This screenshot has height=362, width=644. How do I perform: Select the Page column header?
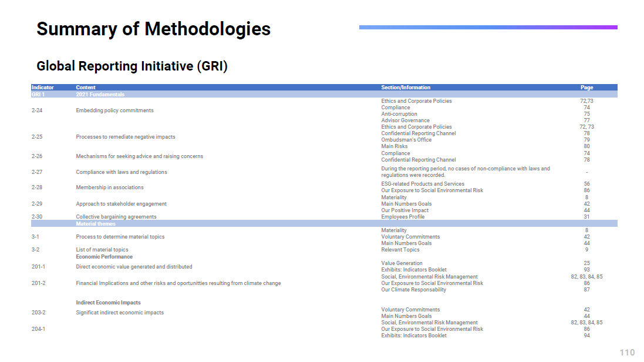[x=586, y=88]
